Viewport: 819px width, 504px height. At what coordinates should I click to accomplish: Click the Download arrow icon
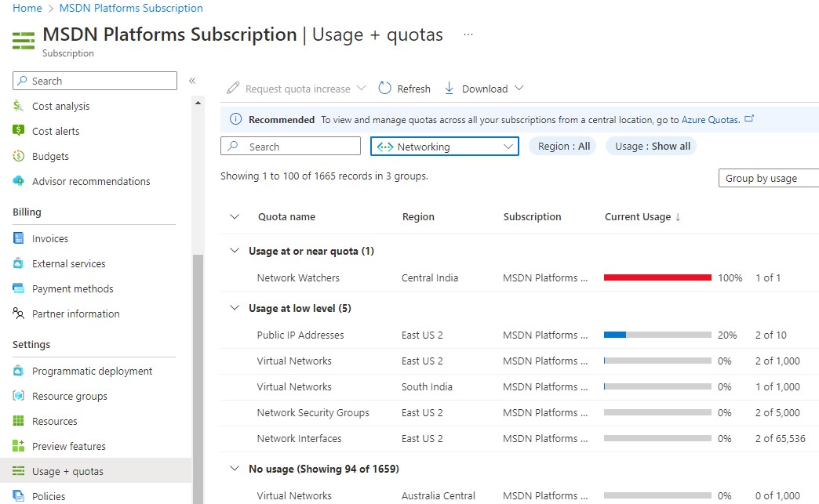[450, 88]
